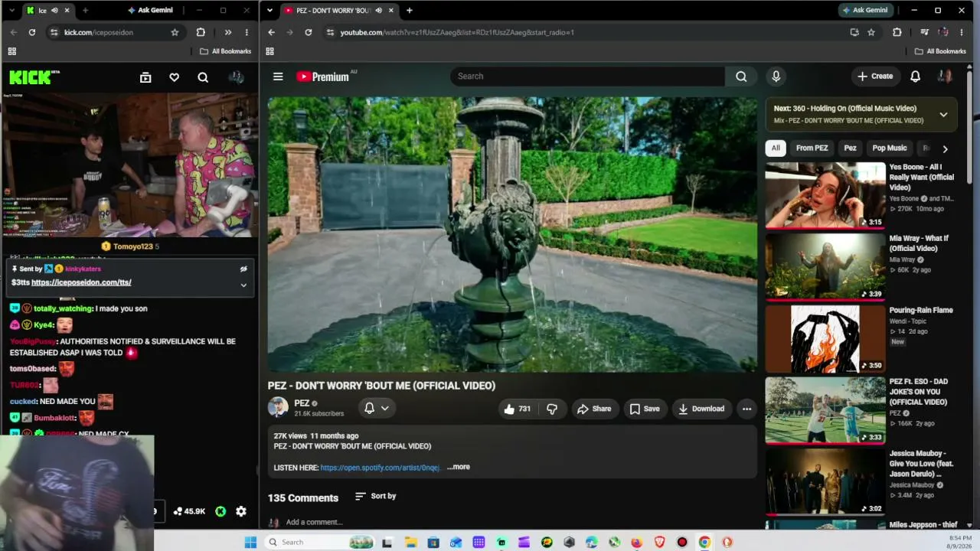Unpin the kinkykaters pinned message
The width and height of the screenshot is (980, 551).
(x=243, y=269)
